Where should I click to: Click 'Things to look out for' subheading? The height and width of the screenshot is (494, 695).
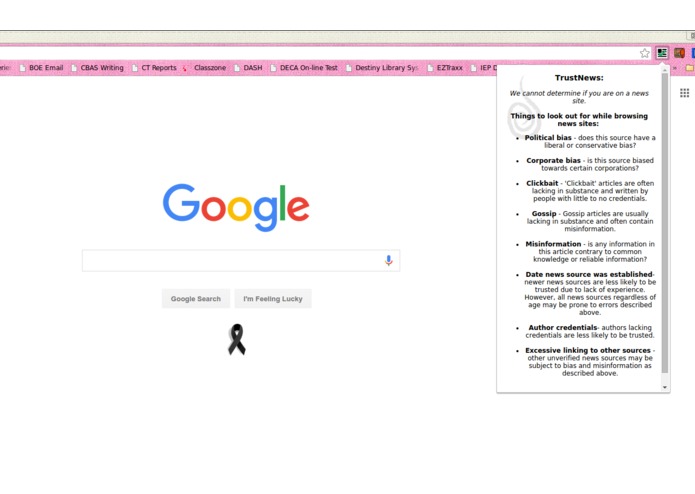(x=579, y=120)
